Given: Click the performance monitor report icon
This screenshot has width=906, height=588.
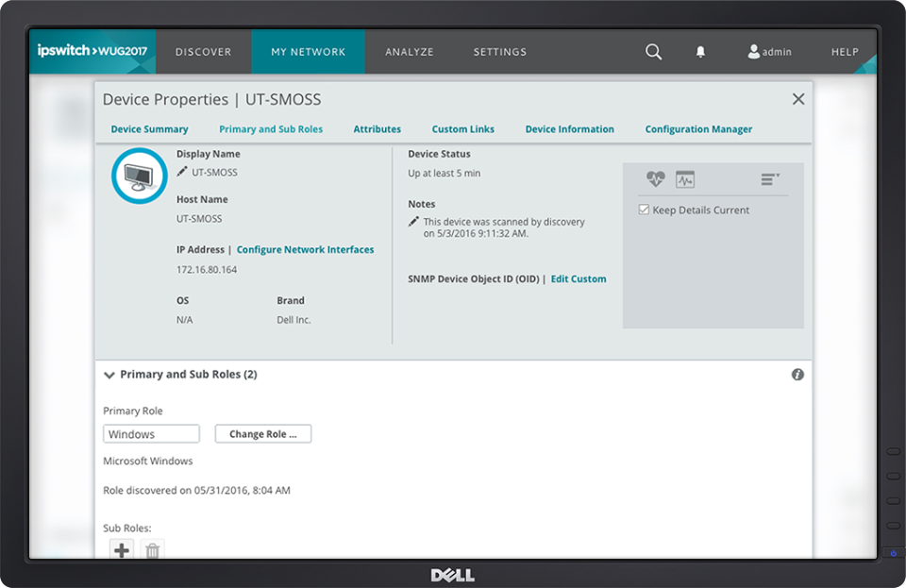Looking at the screenshot, I should [683, 178].
